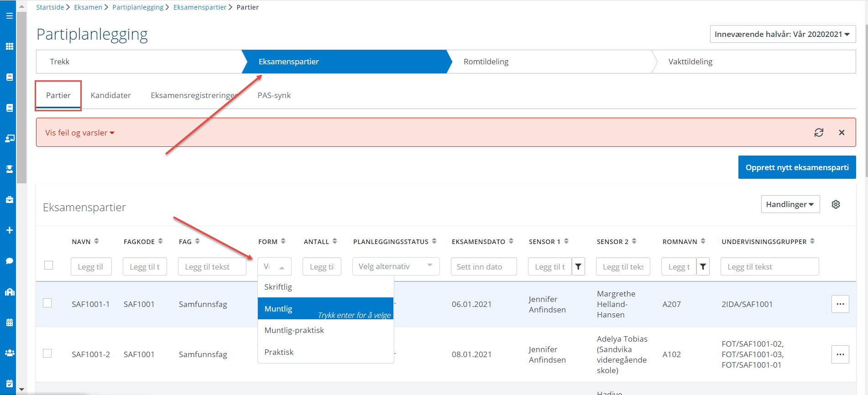Open the calendar sidebar icon
This screenshot has width=868, height=395.
9,322
